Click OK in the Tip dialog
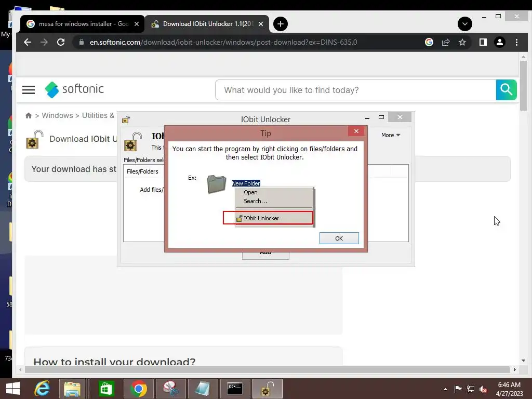Image resolution: width=532 pixels, height=399 pixels. pyautogui.click(x=339, y=238)
